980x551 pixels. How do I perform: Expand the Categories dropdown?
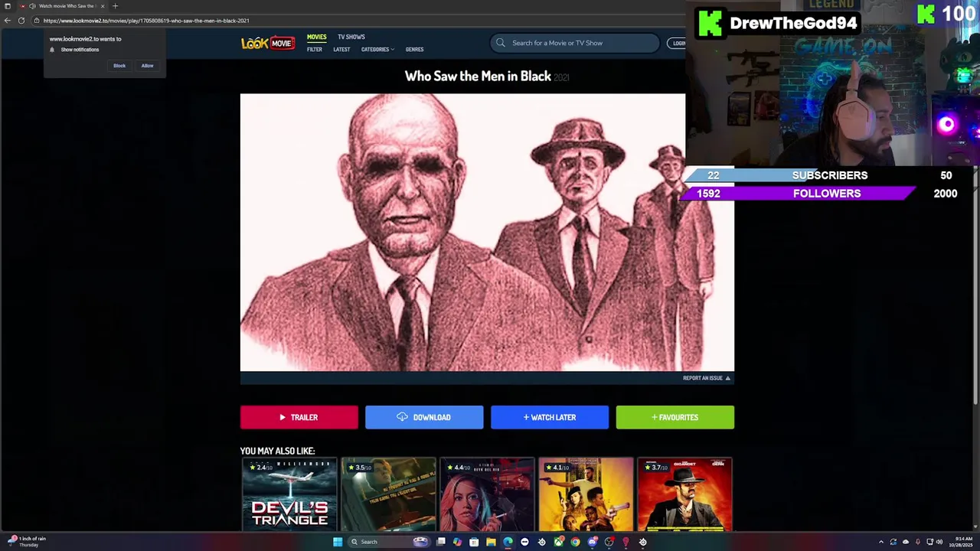tap(377, 50)
